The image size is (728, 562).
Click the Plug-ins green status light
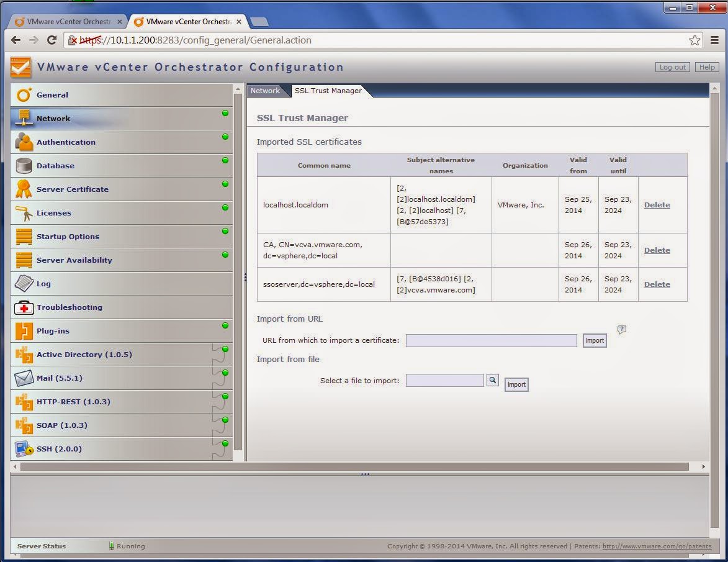tap(225, 325)
